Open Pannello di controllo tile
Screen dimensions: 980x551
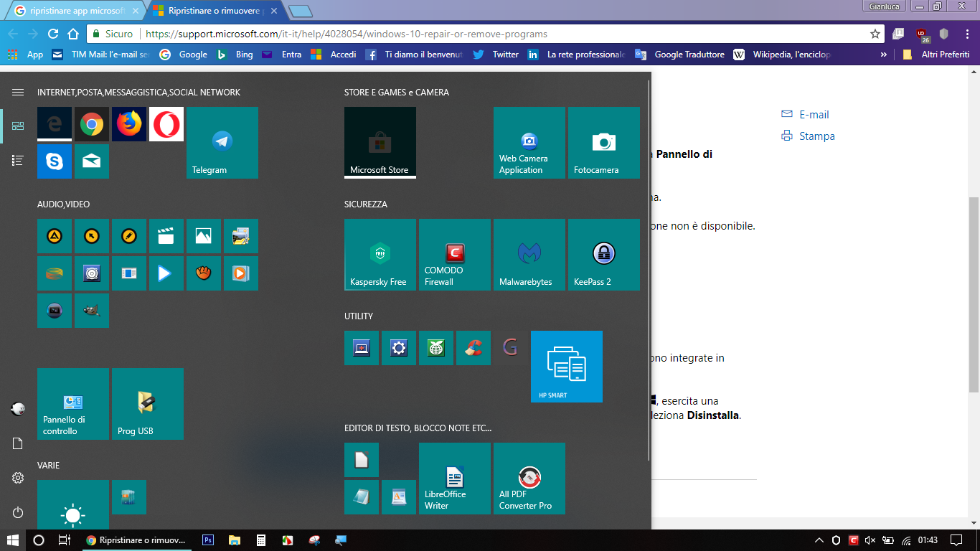coord(73,404)
